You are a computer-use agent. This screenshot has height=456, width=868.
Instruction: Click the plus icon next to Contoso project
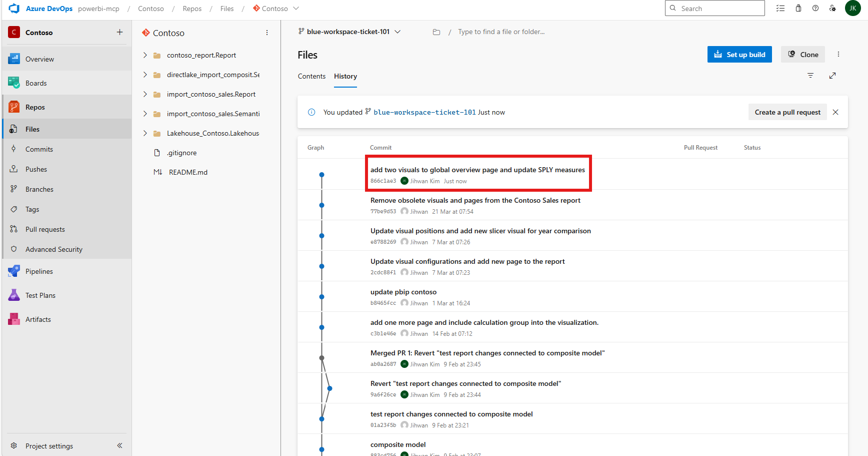pyautogui.click(x=119, y=32)
